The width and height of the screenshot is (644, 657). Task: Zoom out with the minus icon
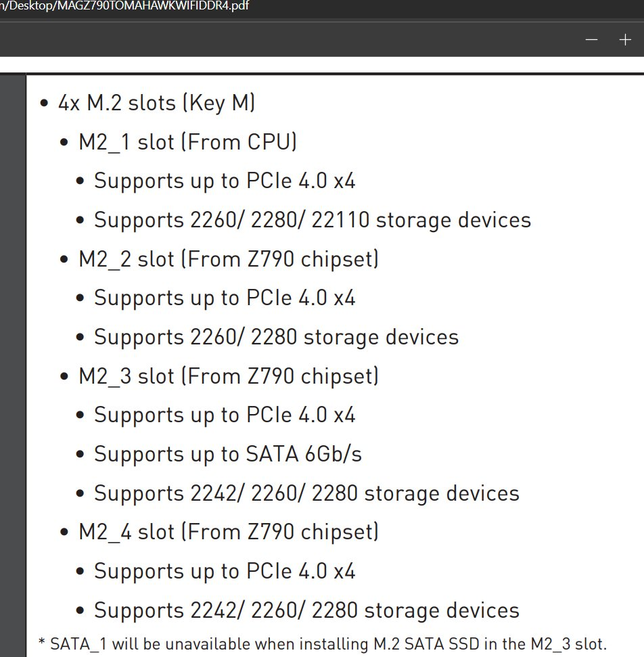(x=591, y=40)
